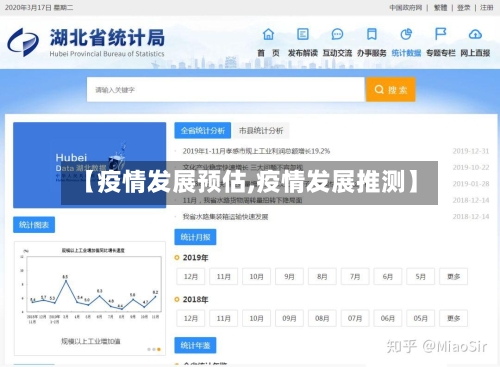Screen dimensions: 500x367
Task: Click the date 2018-12-14 beside 我省水路集装箱
Action: pos(471,217)
